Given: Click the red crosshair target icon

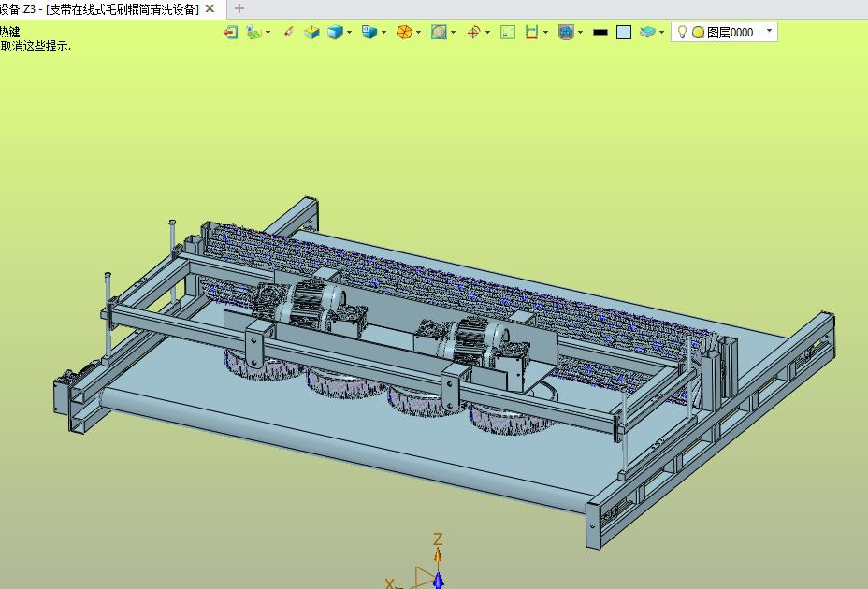Looking at the screenshot, I should click(474, 33).
